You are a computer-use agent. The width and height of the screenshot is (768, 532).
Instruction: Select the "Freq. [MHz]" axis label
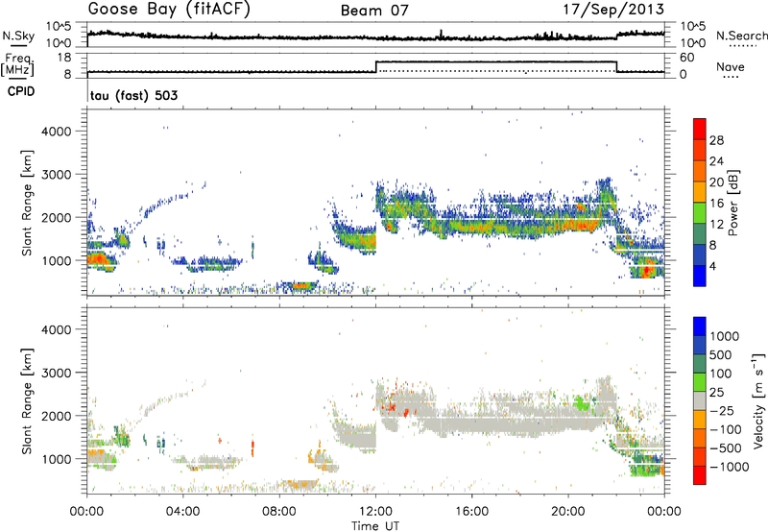point(17,64)
